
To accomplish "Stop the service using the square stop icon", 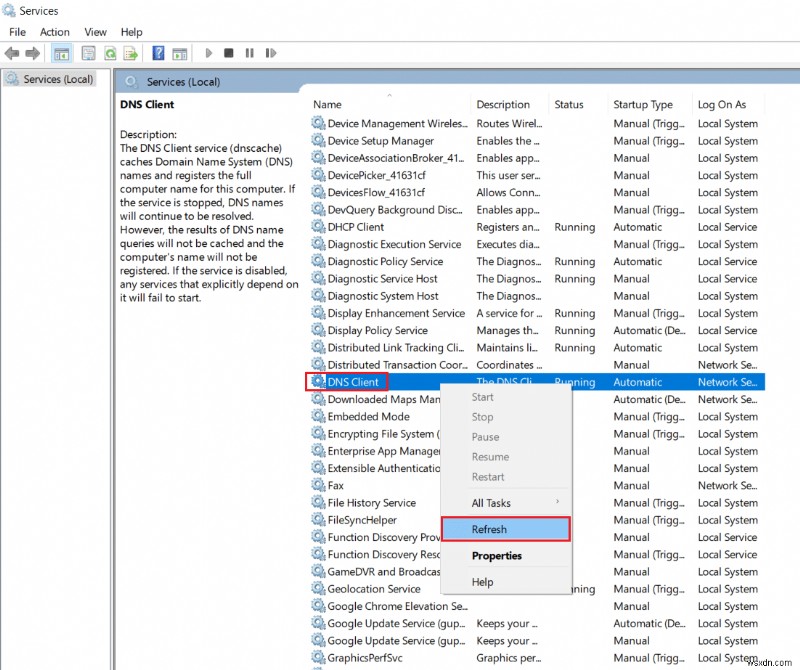I will [x=231, y=53].
